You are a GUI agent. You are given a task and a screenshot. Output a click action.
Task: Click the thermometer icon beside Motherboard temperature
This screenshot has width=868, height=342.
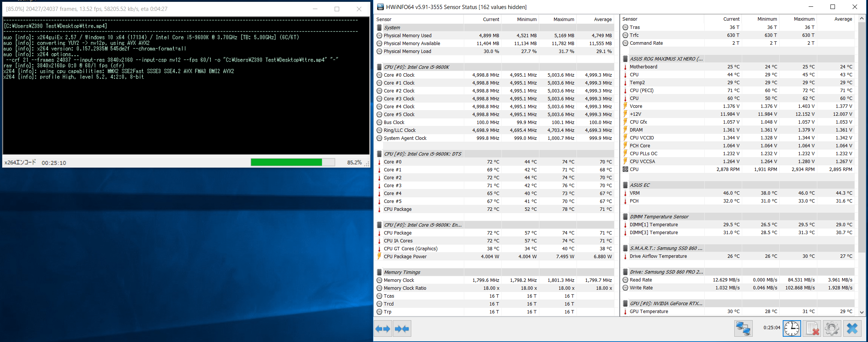click(x=625, y=67)
